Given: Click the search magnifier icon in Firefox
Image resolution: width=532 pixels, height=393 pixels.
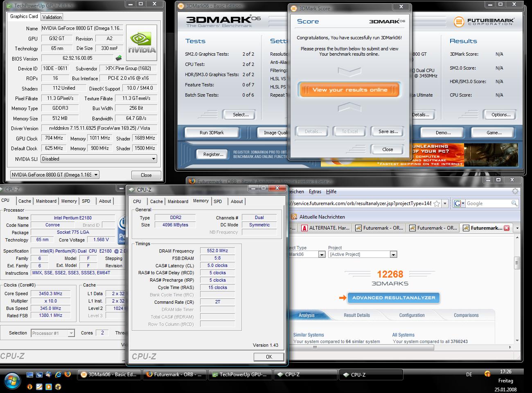Looking at the screenshot, I should pos(514,203).
